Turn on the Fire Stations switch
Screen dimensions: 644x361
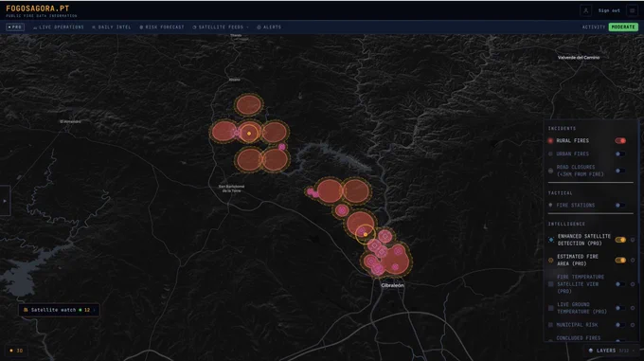coord(620,205)
